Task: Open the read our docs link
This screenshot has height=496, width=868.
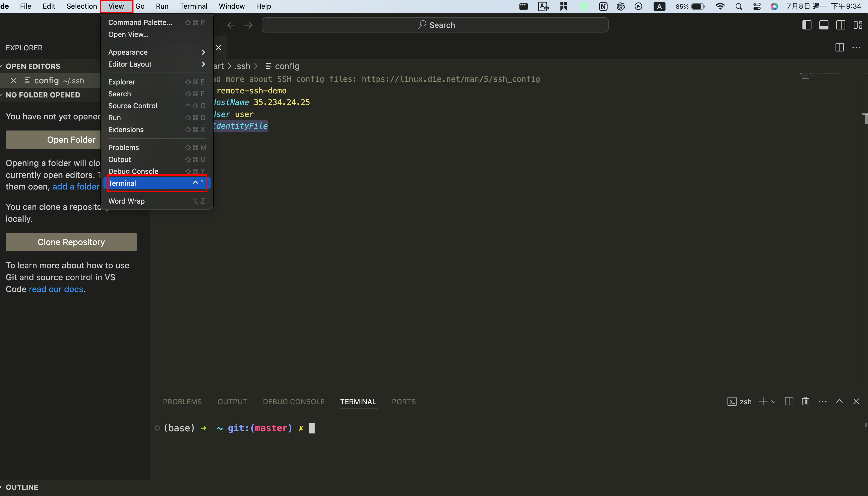Action: click(x=56, y=289)
